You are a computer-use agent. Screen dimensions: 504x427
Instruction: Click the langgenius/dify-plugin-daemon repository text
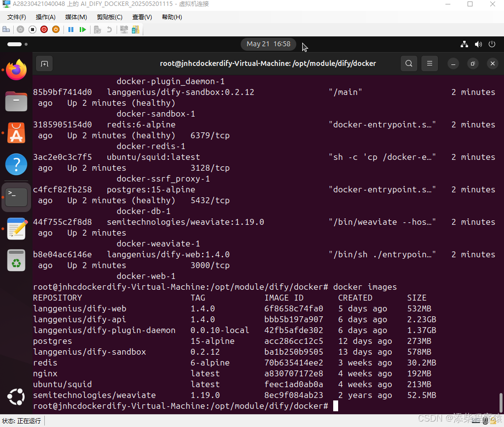coord(104,330)
